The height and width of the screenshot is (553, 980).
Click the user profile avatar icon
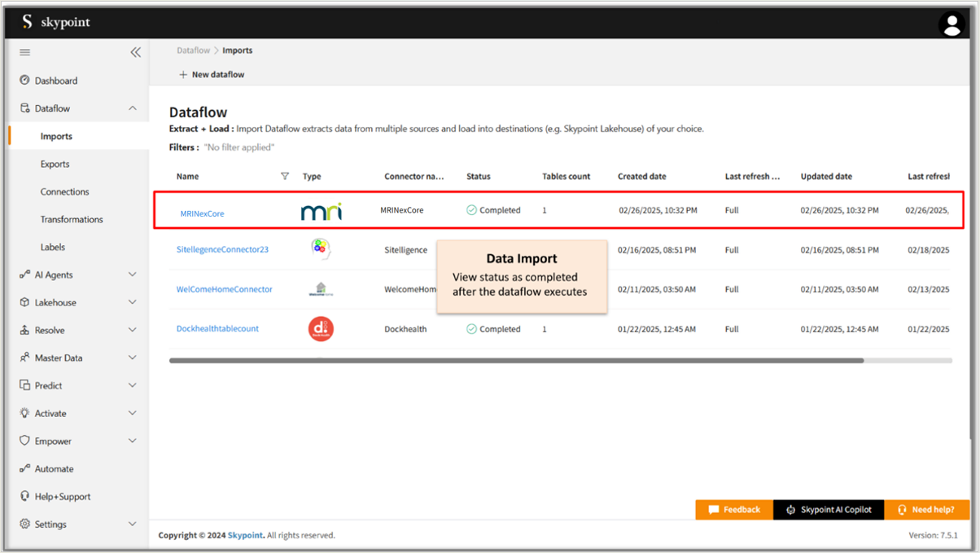pyautogui.click(x=951, y=24)
